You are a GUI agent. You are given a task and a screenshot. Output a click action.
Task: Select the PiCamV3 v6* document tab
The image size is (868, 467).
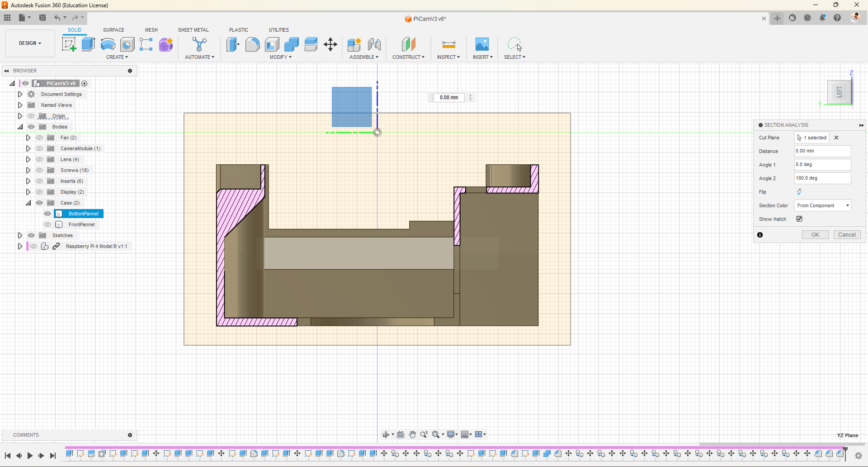[425, 19]
